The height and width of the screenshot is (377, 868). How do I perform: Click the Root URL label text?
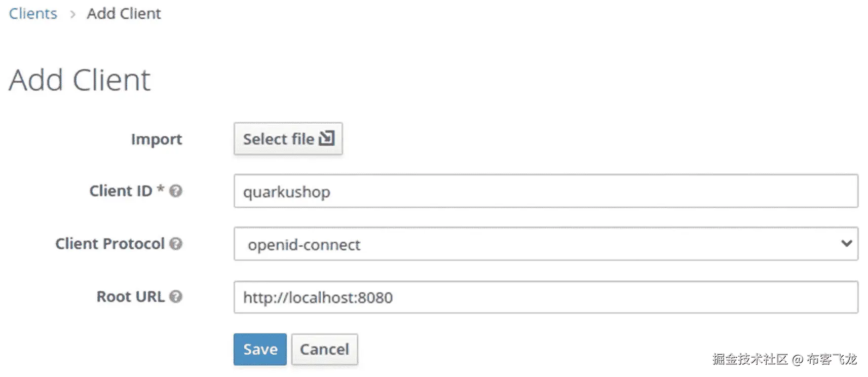point(130,296)
